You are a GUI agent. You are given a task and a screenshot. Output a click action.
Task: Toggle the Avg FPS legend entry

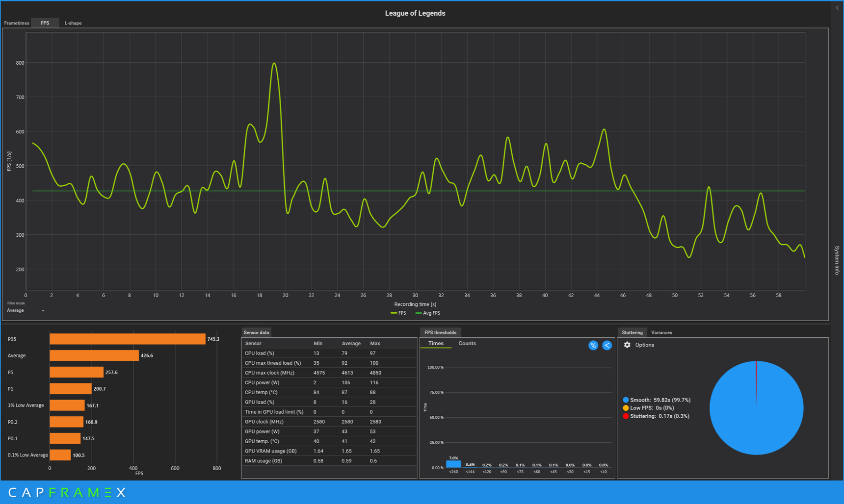(x=428, y=313)
